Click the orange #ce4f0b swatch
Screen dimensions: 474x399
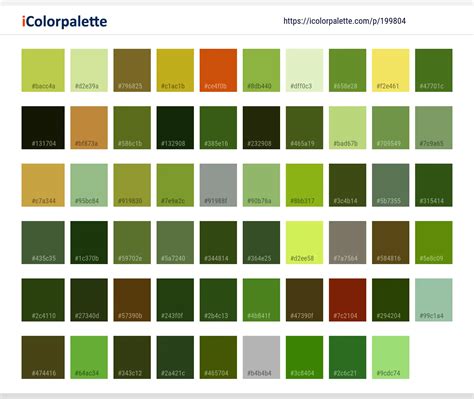click(218, 70)
